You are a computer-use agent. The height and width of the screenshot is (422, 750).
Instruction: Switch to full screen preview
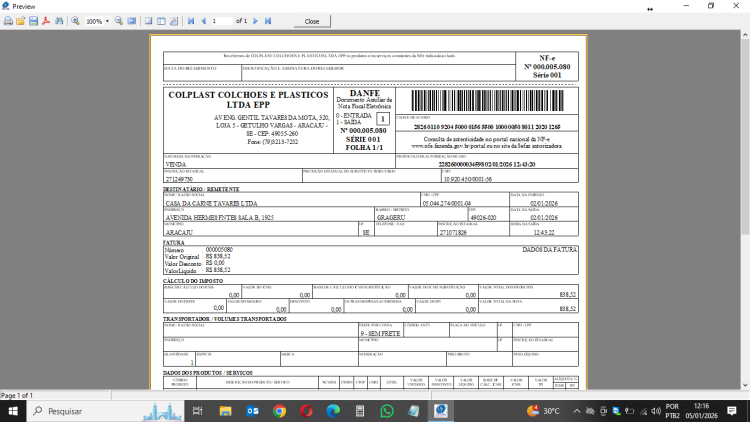coord(132,21)
